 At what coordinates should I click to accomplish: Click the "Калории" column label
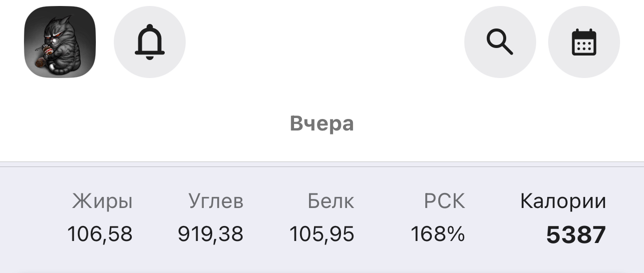coord(563,201)
